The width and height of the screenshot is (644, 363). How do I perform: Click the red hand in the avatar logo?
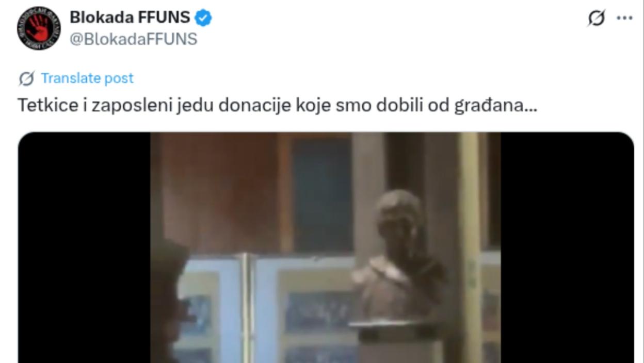pyautogui.click(x=38, y=28)
